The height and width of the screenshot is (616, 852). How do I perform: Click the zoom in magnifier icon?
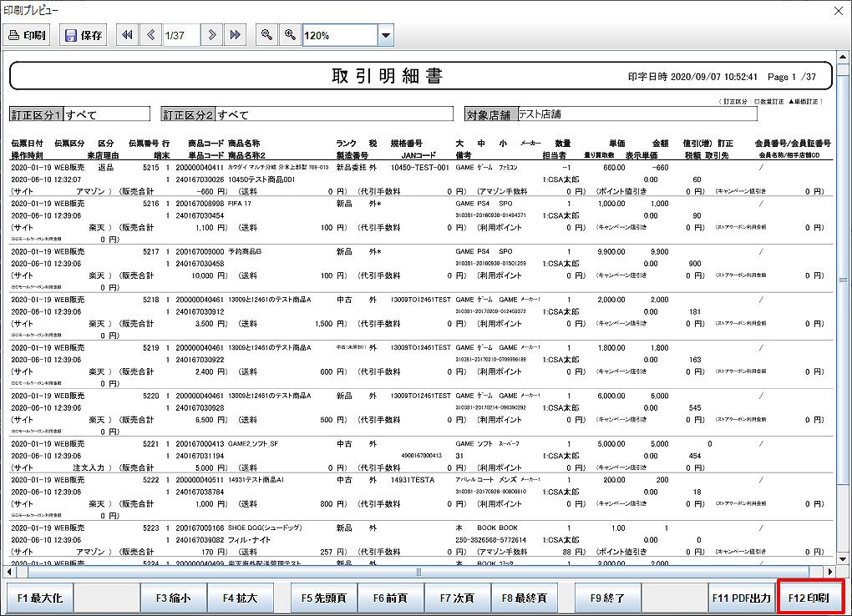click(x=290, y=35)
